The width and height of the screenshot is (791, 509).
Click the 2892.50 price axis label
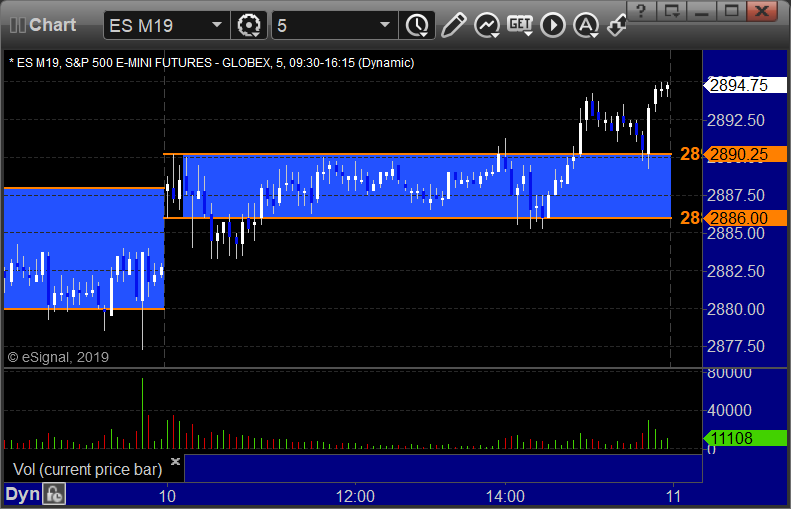tap(736, 120)
